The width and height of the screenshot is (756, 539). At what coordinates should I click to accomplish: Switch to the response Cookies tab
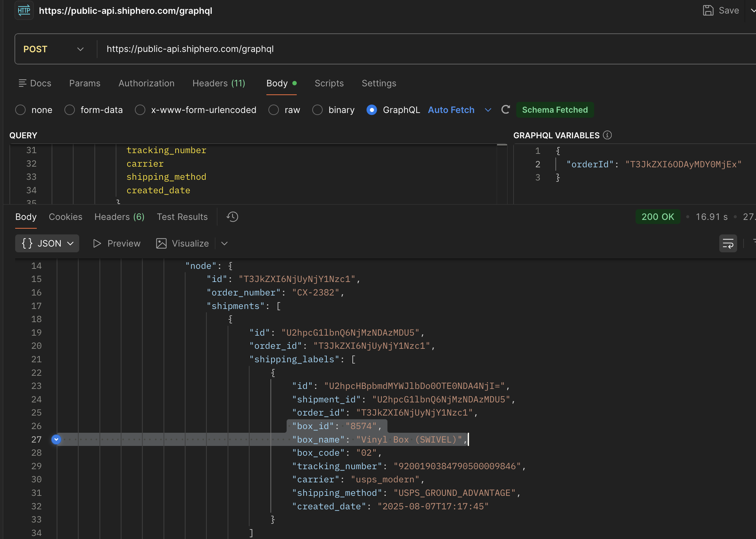(x=65, y=217)
